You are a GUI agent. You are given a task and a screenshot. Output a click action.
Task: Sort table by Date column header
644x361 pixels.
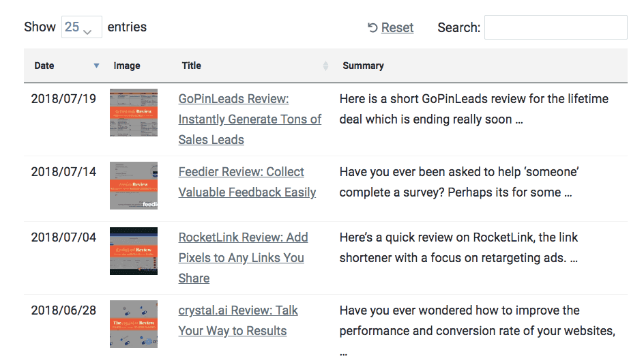[x=44, y=66]
